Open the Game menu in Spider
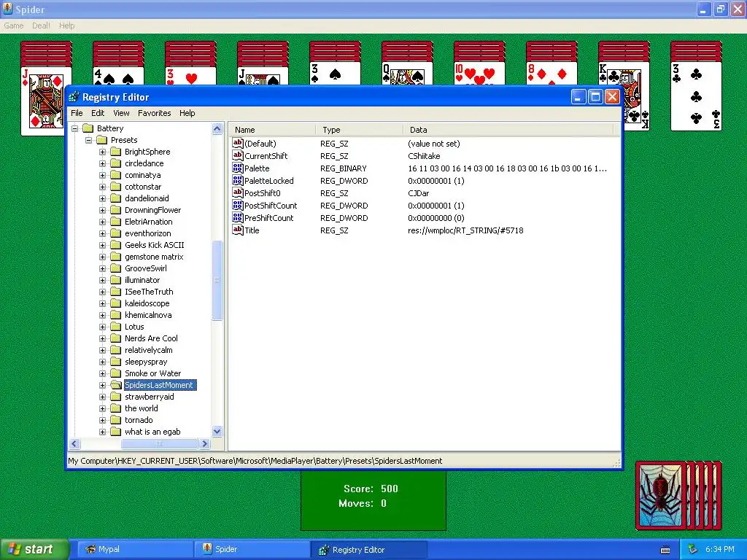Image resolution: width=747 pixels, height=560 pixels. (x=13, y=26)
